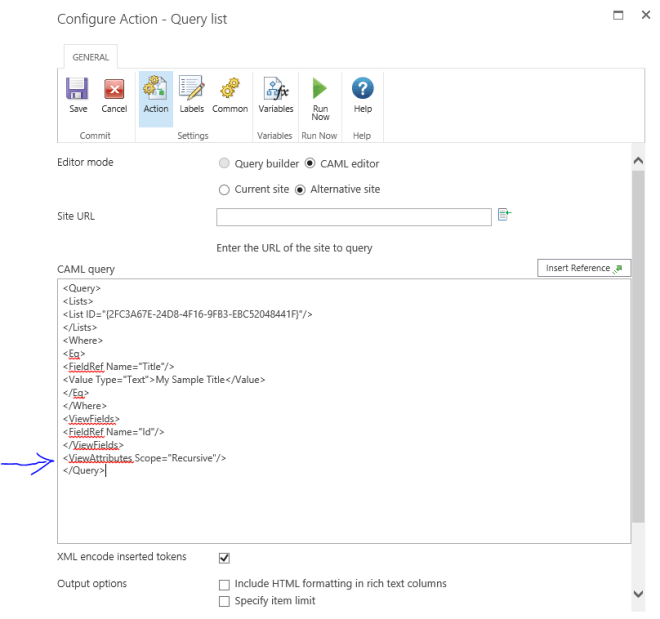Enable Include HTML formatting in rich text
This screenshot has width=660, height=619.
coord(224,583)
